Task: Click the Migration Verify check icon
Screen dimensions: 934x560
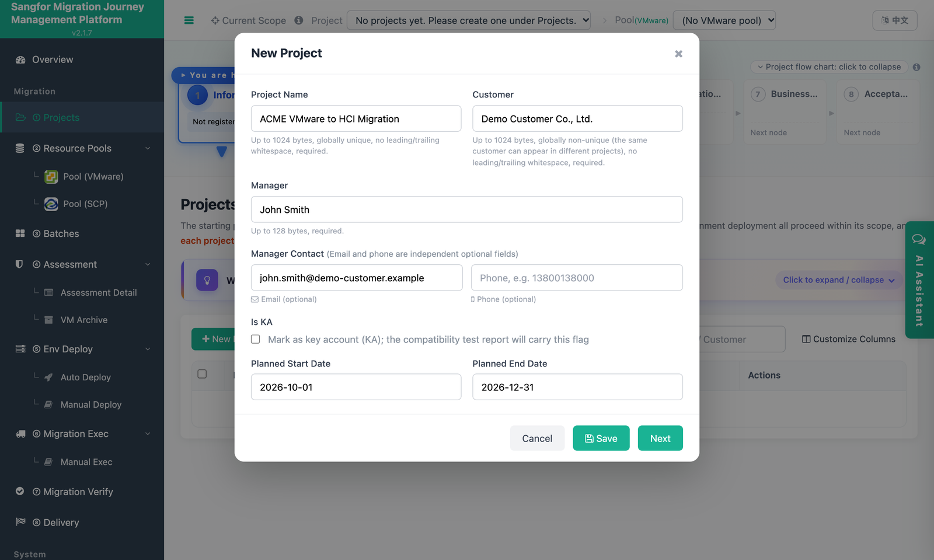Action: click(20, 491)
